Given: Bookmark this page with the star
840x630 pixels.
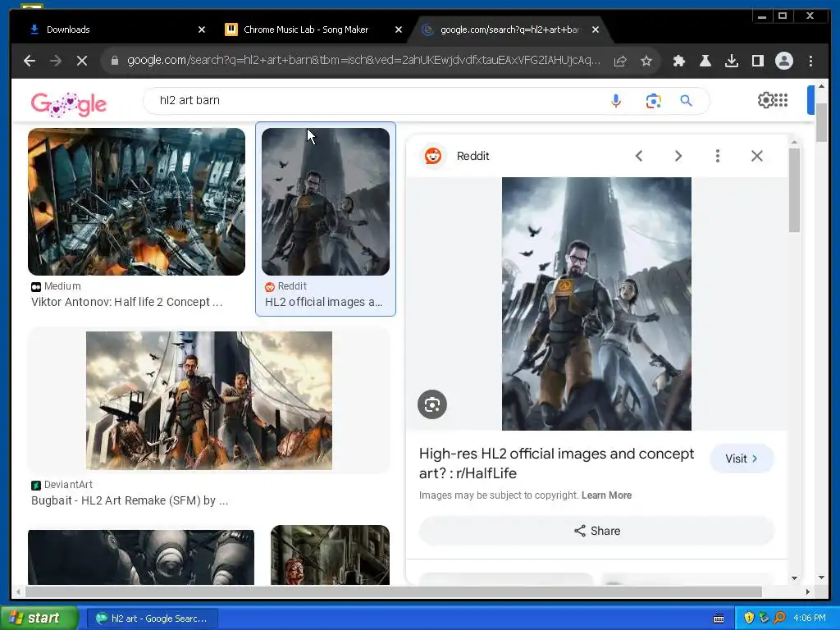Looking at the screenshot, I should point(646,61).
